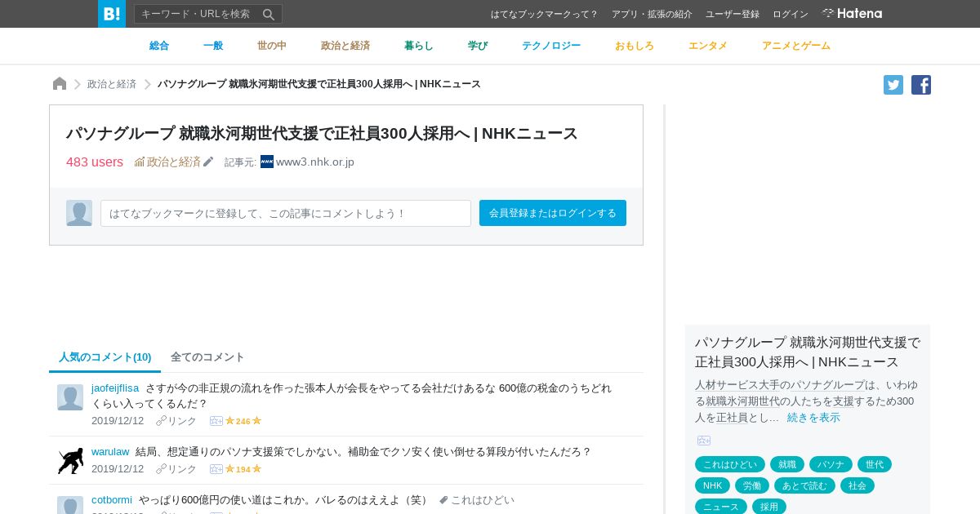
Task: Click 会員登録またはログインする button
Action: point(553,213)
